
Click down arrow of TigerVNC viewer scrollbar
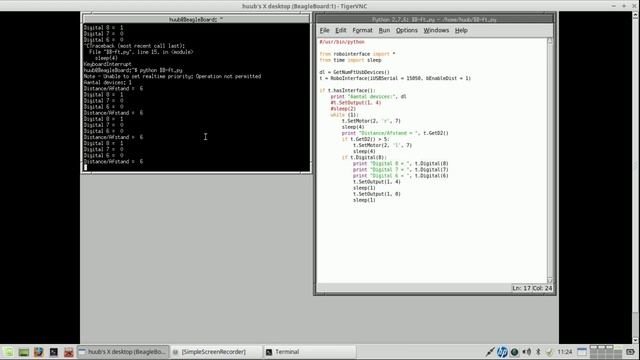pos(636,340)
